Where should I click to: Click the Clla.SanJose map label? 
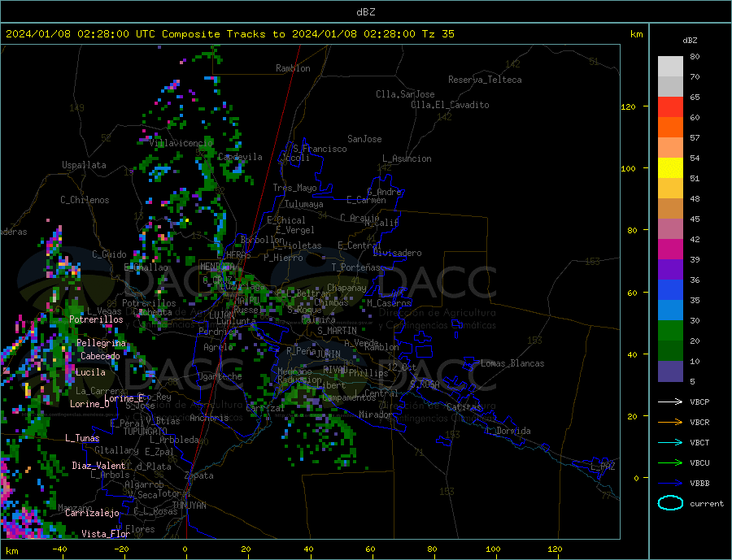tap(405, 94)
